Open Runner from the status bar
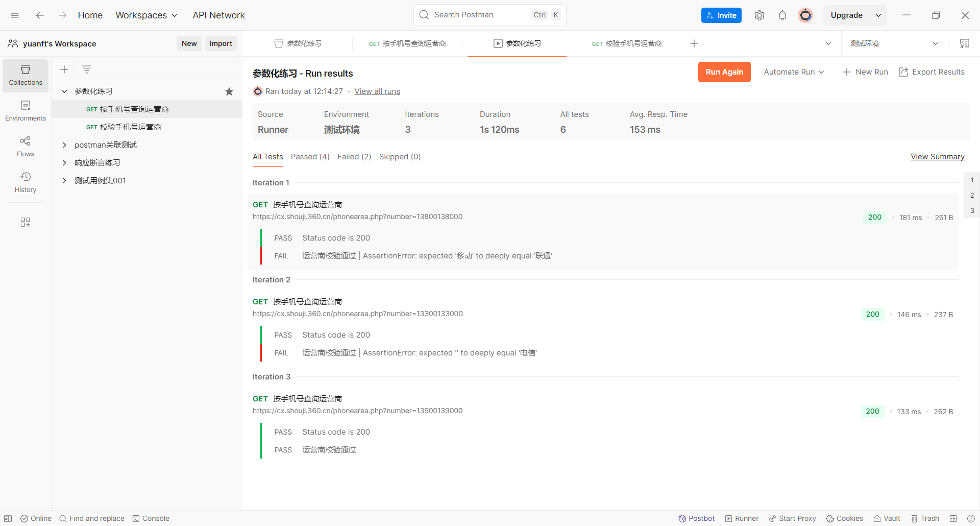This screenshot has width=980, height=526. 742,518
